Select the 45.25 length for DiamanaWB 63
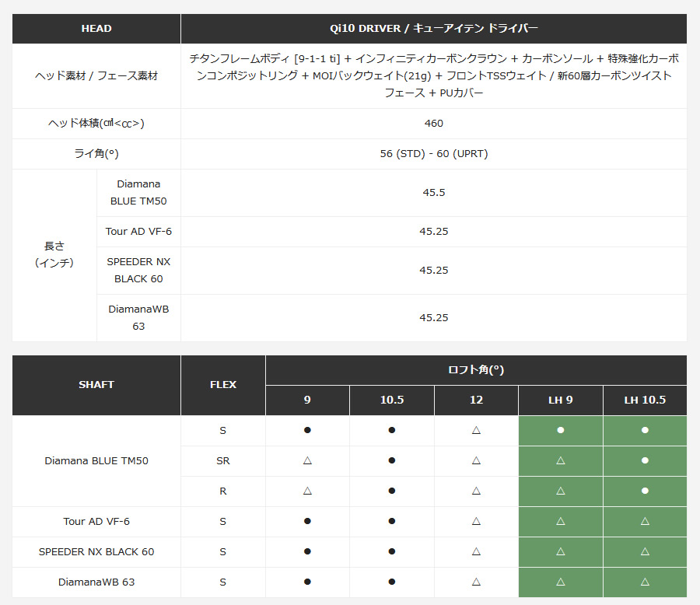Screen dimensions: 700x605 tap(433, 317)
